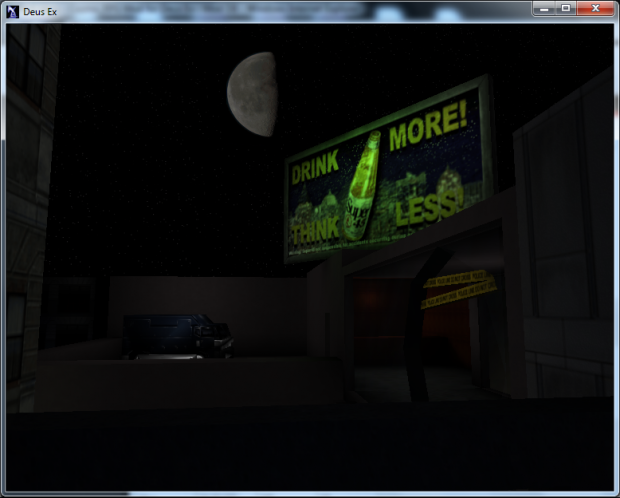Screen dimensions: 620x498
Task: Click the half moon in the sky
Action: point(255,94)
